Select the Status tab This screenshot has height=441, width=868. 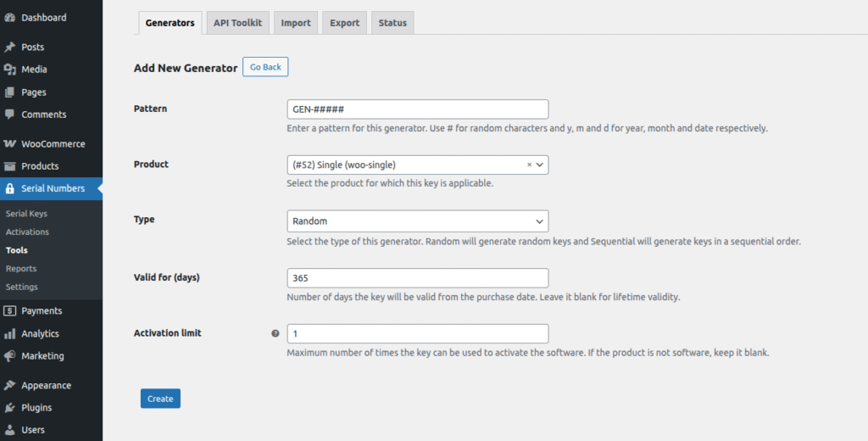[392, 23]
